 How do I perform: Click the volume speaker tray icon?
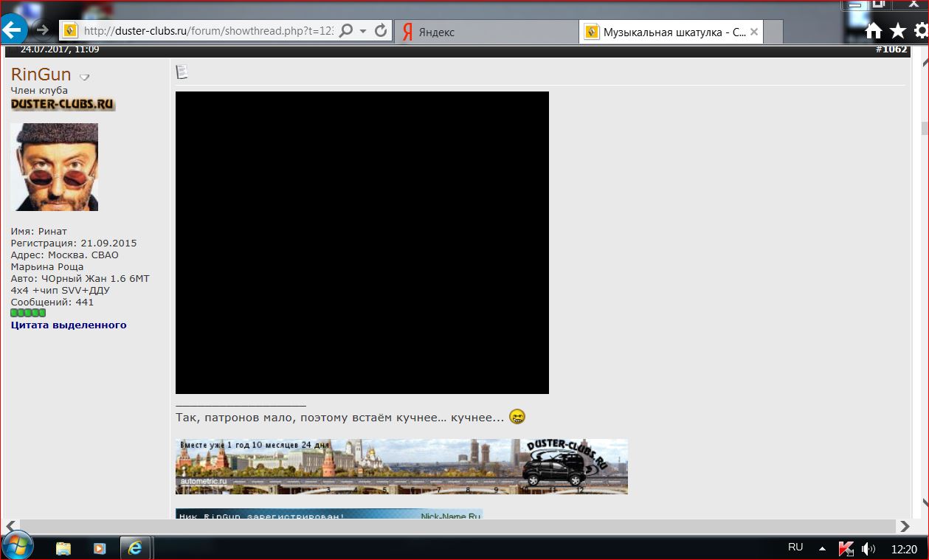[868, 549]
